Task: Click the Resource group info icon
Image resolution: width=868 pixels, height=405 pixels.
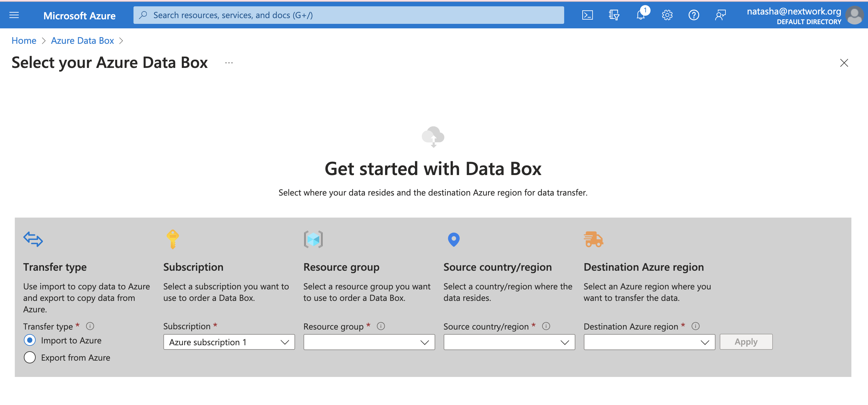Action: tap(381, 326)
